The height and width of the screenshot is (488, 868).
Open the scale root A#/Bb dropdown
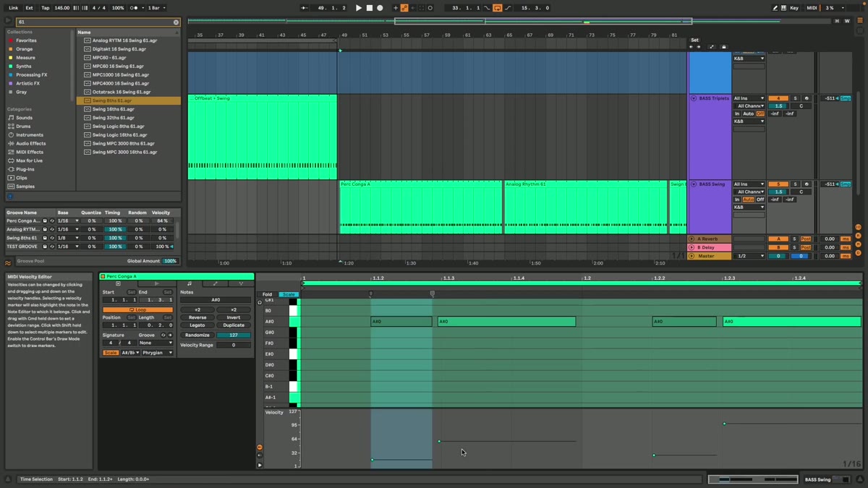click(x=129, y=353)
